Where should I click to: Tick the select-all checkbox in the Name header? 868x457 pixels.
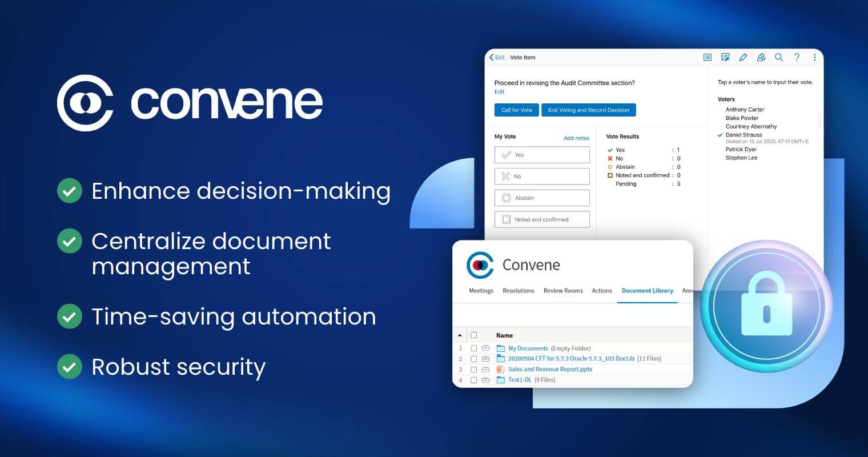[473, 335]
